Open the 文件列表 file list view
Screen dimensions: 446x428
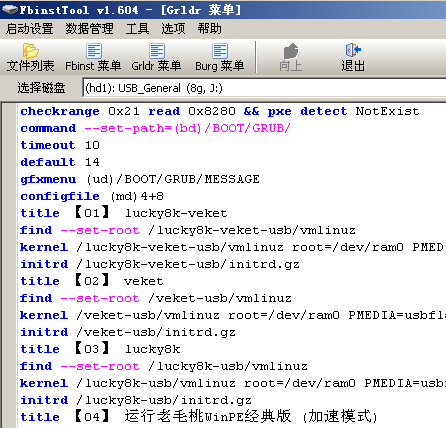click(x=30, y=57)
